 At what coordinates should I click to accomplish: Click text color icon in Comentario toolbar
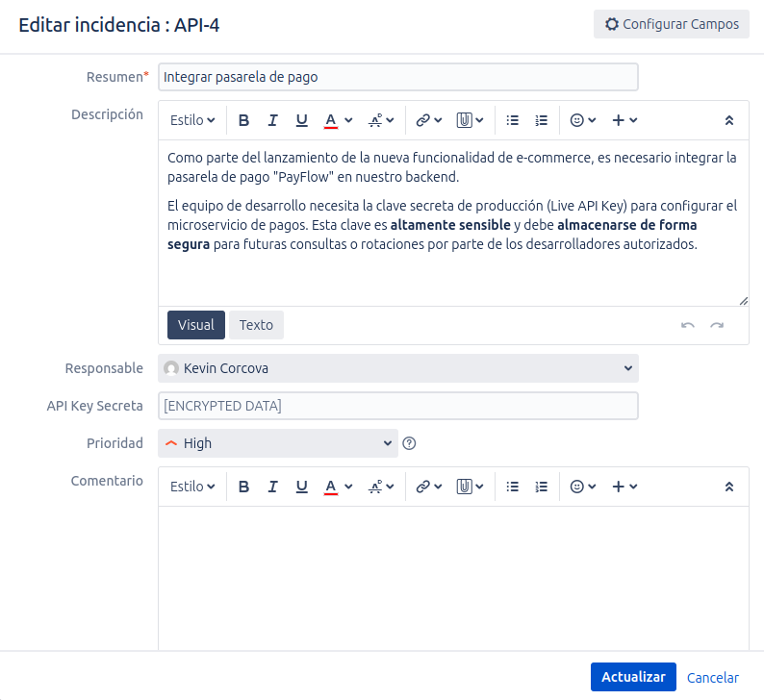(331, 487)
